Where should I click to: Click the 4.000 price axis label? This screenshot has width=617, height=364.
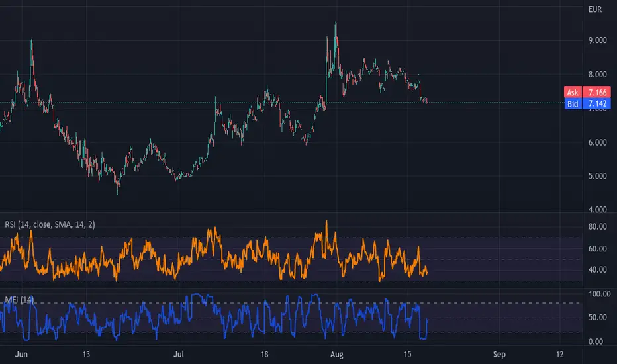597,210
